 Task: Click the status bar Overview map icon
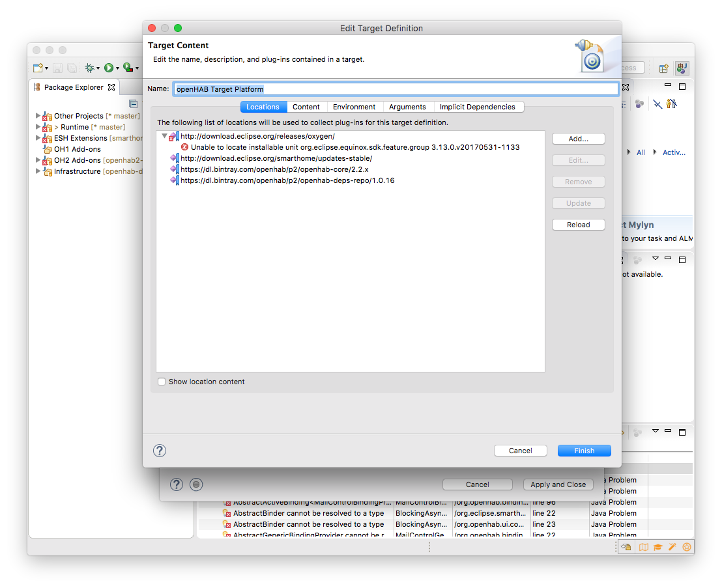tap(643, 547)
